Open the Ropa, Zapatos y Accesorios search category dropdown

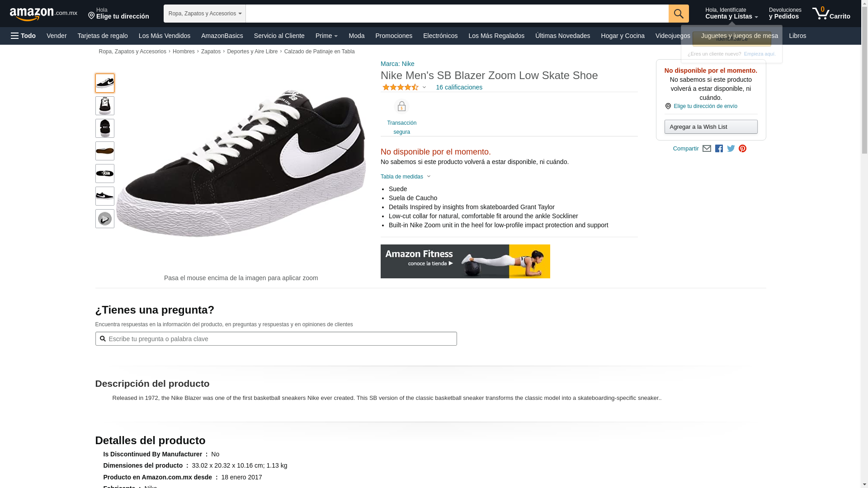[x=204, y=14]
